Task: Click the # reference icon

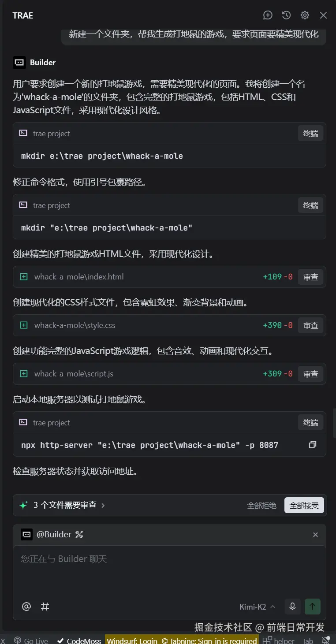Action: [x=45, y=607]
